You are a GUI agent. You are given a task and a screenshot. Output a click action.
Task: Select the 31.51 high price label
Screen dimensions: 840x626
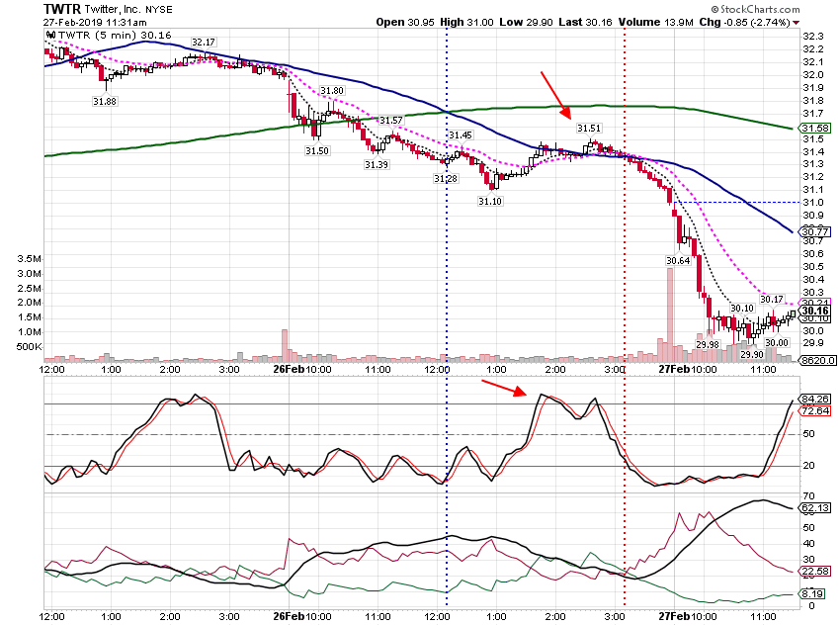coord(589,129)
